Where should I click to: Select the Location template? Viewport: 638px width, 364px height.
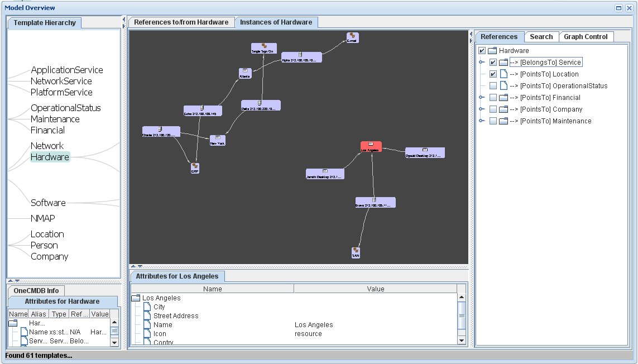[x=47, y=234]
